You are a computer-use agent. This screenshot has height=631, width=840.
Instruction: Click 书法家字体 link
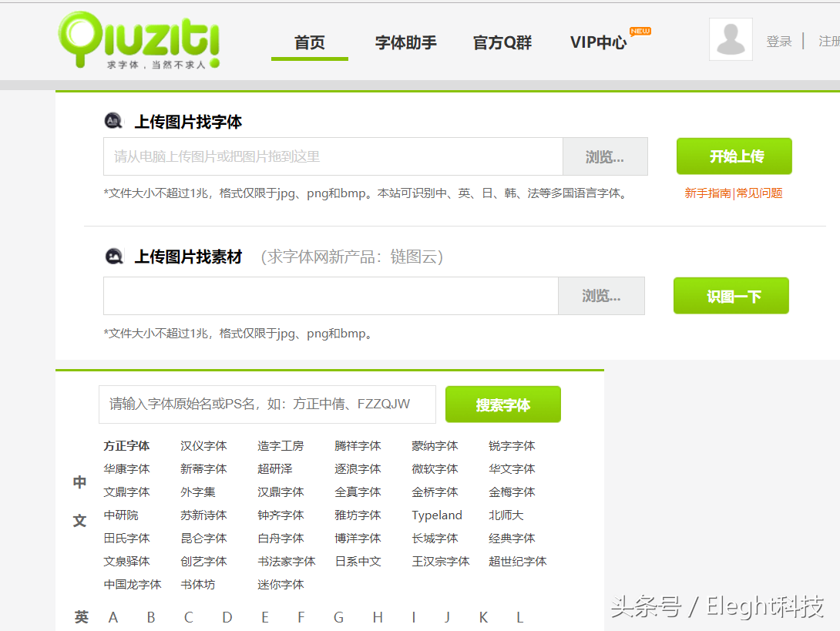pyautogui.click(x=287, y=562)
